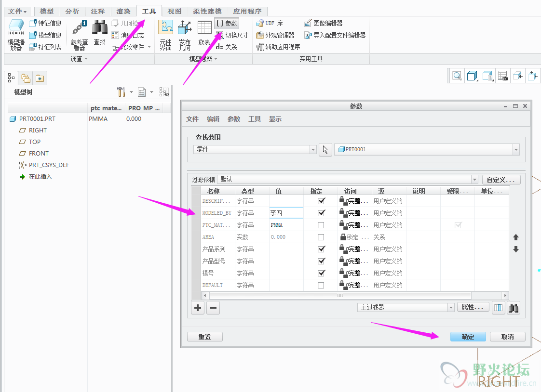Open Publish Geometry (发布几何)
This screenshot has width=541, height=392.
185,35
